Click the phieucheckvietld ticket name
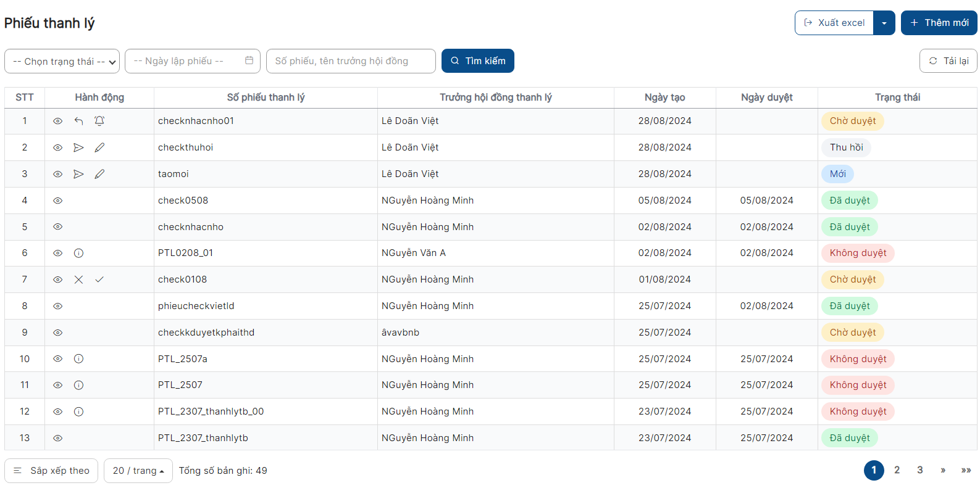Image resolution: width=980 pixels, height=488 pixels. pos(196,306)
